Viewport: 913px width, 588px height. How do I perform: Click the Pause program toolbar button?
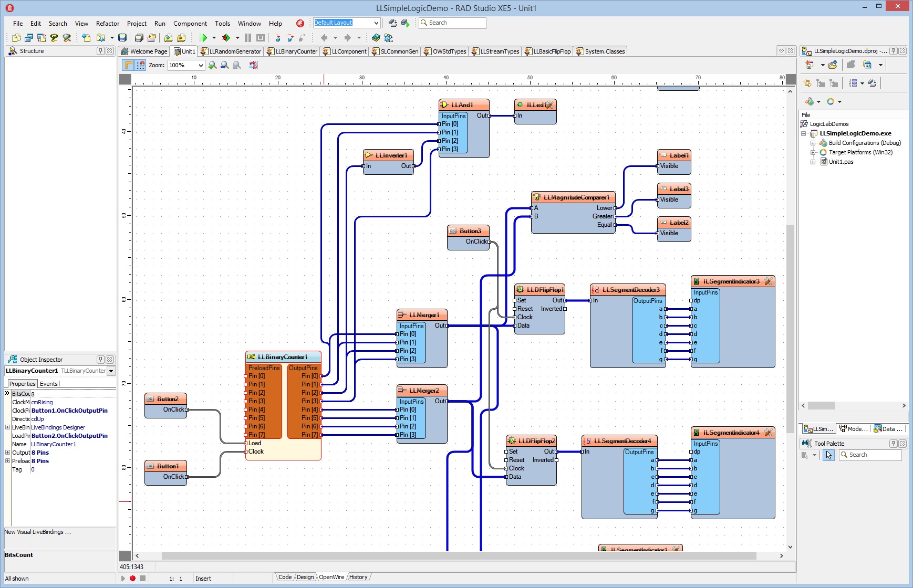248,38
